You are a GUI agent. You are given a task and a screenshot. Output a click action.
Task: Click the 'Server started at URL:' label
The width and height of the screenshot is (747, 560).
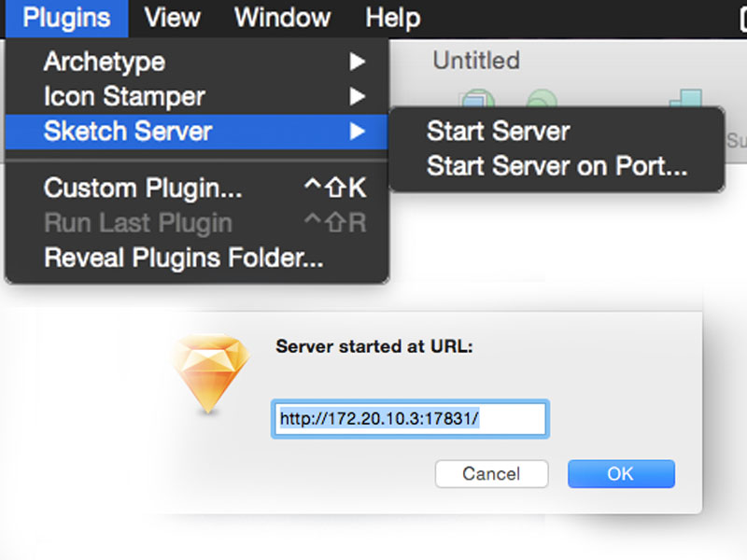tap(374, 346)
